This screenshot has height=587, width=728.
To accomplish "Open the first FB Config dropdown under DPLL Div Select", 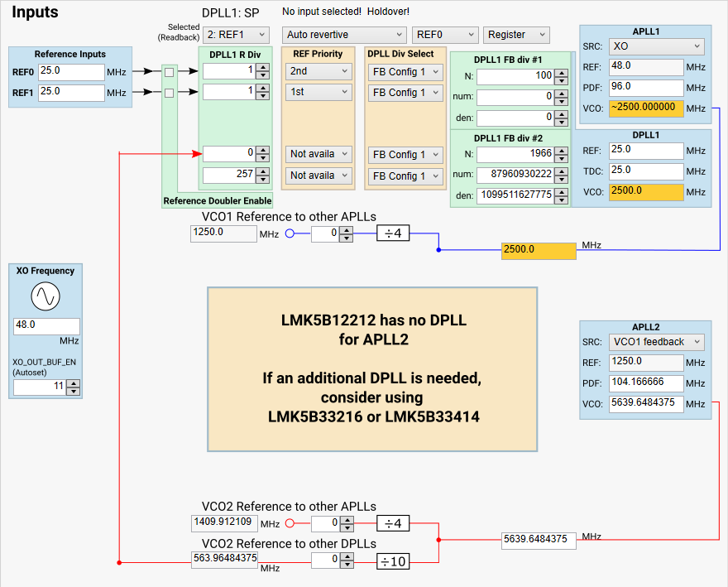I will (x=405, y=72).
